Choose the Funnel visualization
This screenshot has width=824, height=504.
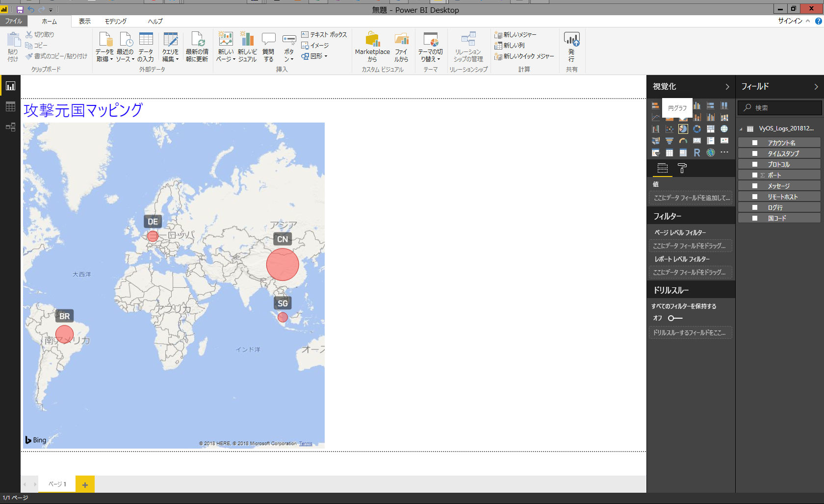coord(669,141)
